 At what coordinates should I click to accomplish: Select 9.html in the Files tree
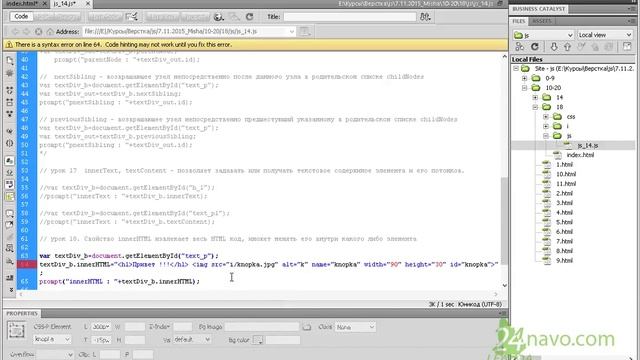point(564,260)
